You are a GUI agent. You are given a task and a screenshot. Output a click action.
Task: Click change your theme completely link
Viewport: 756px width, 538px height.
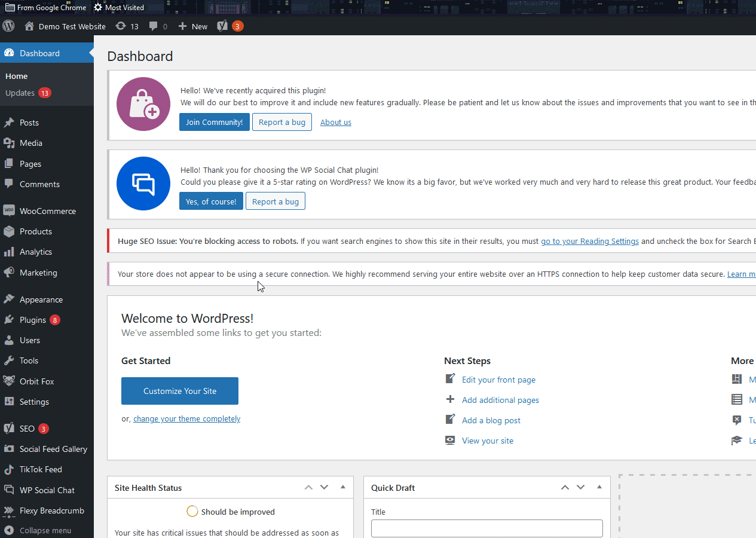tap(186, 418)
